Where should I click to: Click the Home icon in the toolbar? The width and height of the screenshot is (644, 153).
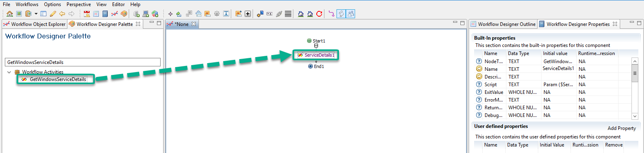[10, 14]
